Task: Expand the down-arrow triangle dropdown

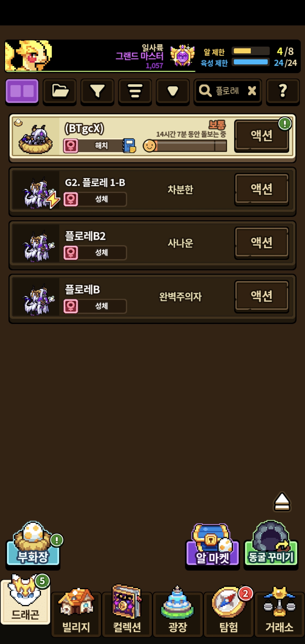Action: (x=173, y=91)
